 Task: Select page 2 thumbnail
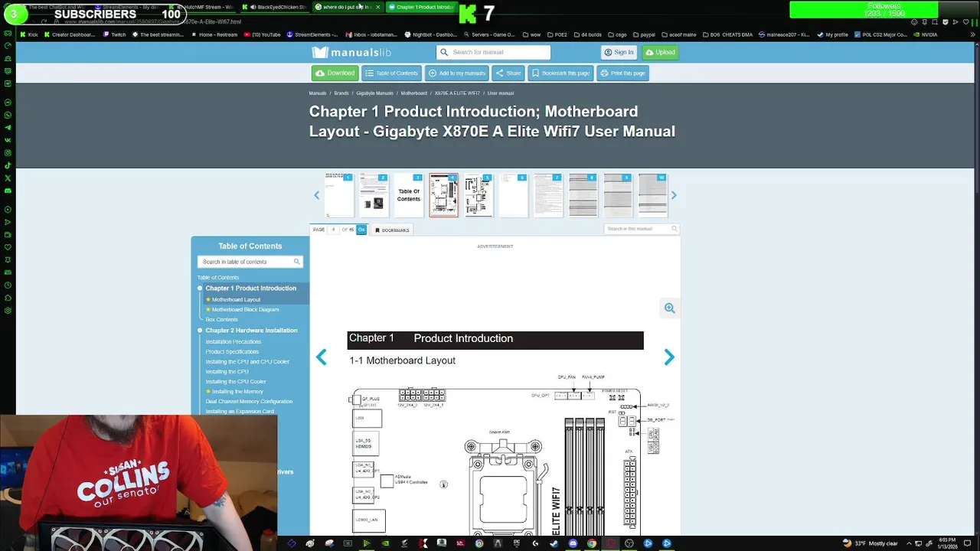(374, 195)
